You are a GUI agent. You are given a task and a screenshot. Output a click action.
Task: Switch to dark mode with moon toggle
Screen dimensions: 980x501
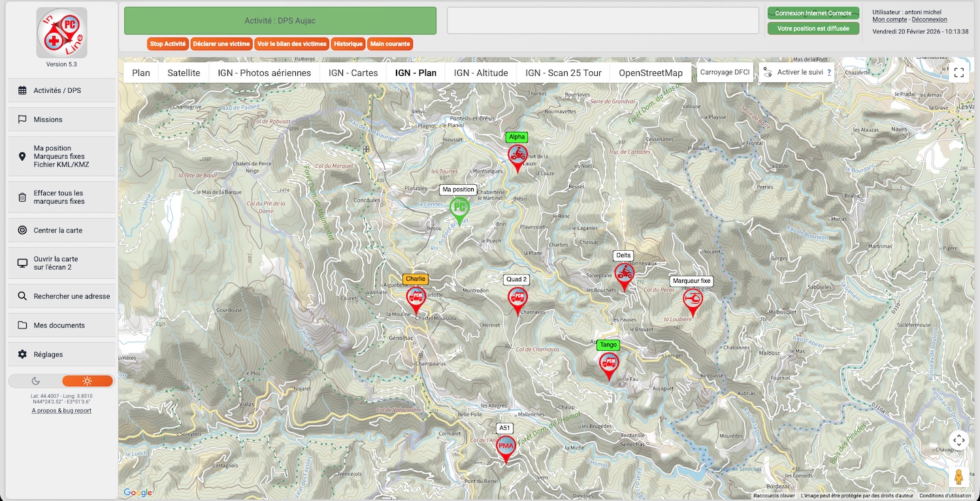pos(35,381)
